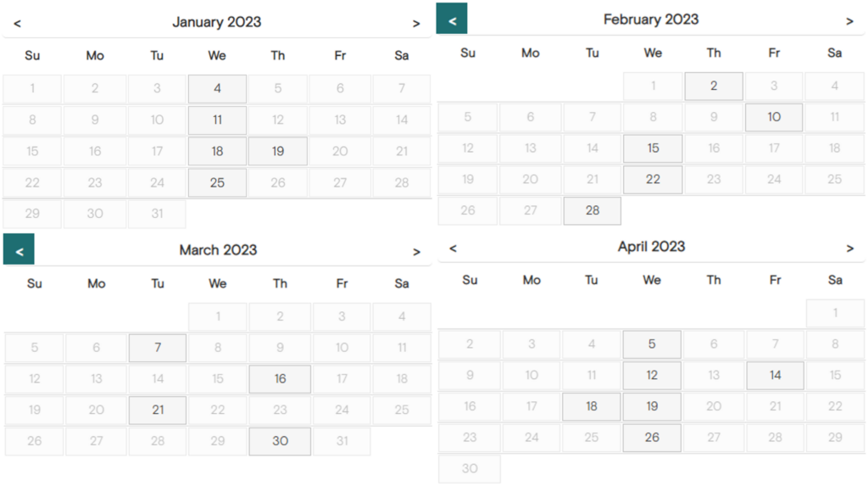Go to next month from March 2023
This screenshot has width=868, height=486.
point(416,252)
